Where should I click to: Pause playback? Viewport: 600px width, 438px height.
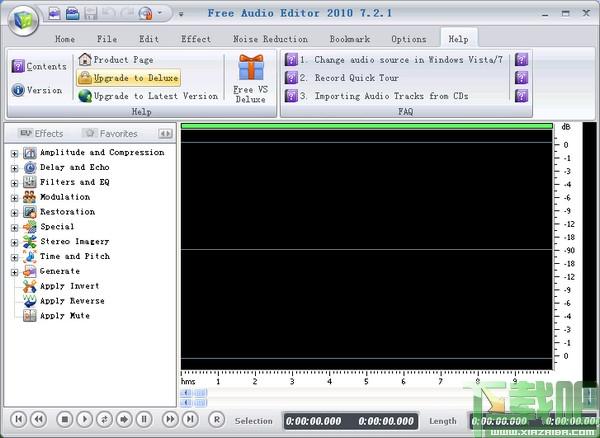tap(144, 420)
